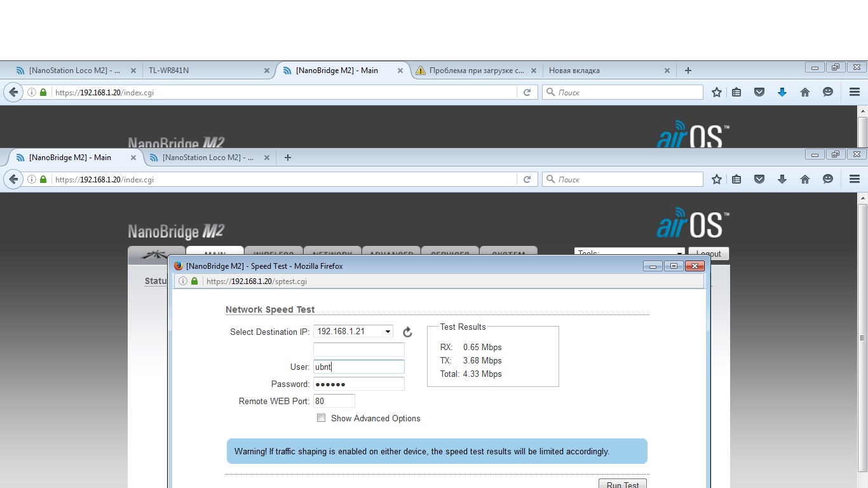Open site info icon in rear window's URL bar
Screen dimensions: 868x488
tap(32, 92)
